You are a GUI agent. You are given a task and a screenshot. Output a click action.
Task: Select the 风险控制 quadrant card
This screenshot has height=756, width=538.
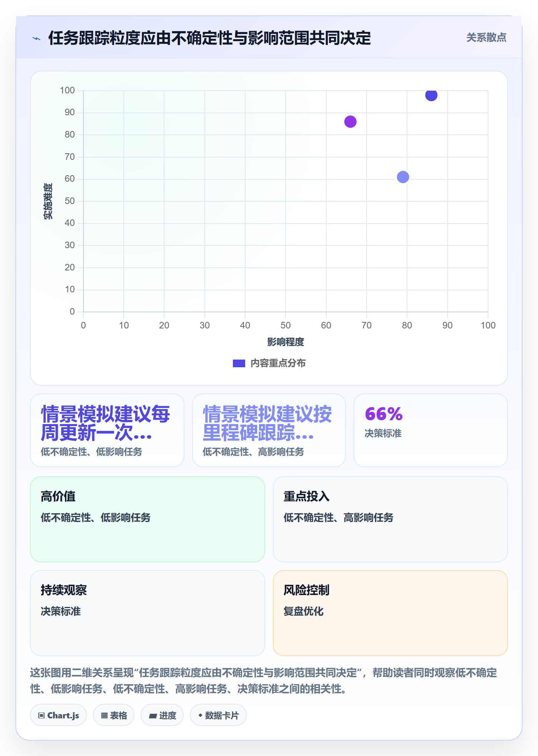pos(390,613)
